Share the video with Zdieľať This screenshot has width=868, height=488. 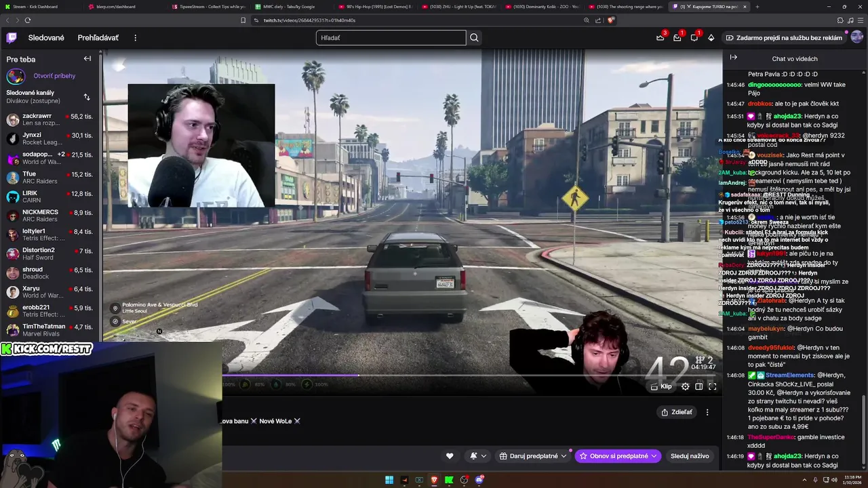click(x=677, y=412)
